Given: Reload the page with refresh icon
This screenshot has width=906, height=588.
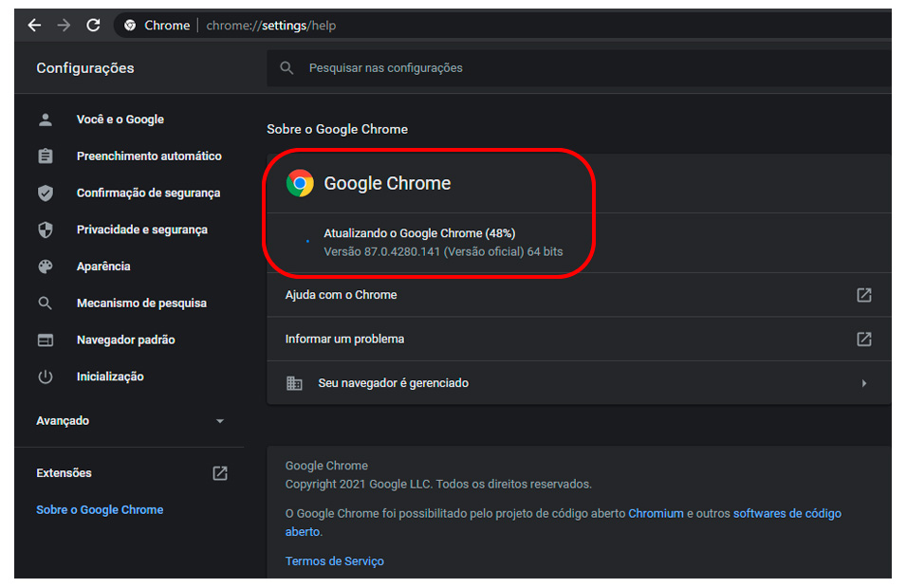Looking at the screenshot, I should 93,26.
